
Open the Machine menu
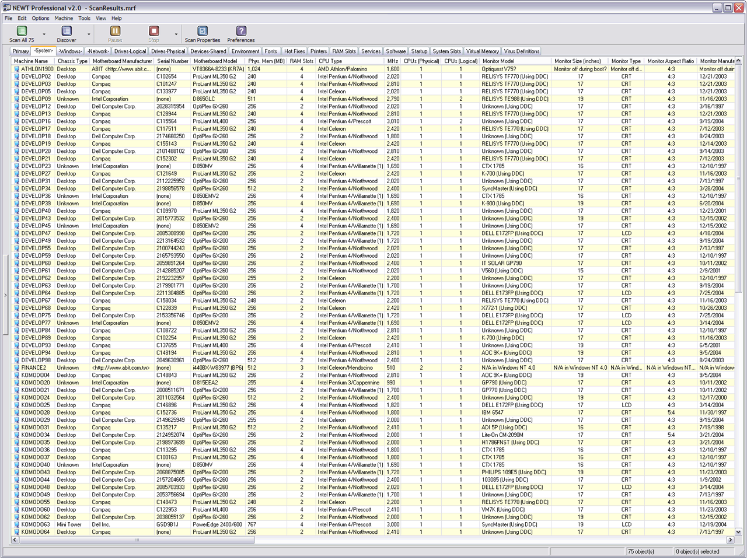point(64,18)
